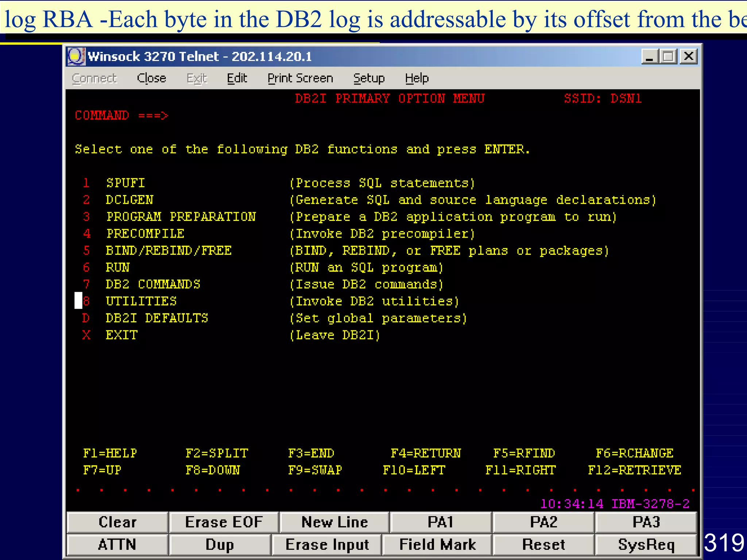Click the F10=LEFT function key label
Image resolution: width=747 pixels, height=560 pixels.
tap(414, 470)
